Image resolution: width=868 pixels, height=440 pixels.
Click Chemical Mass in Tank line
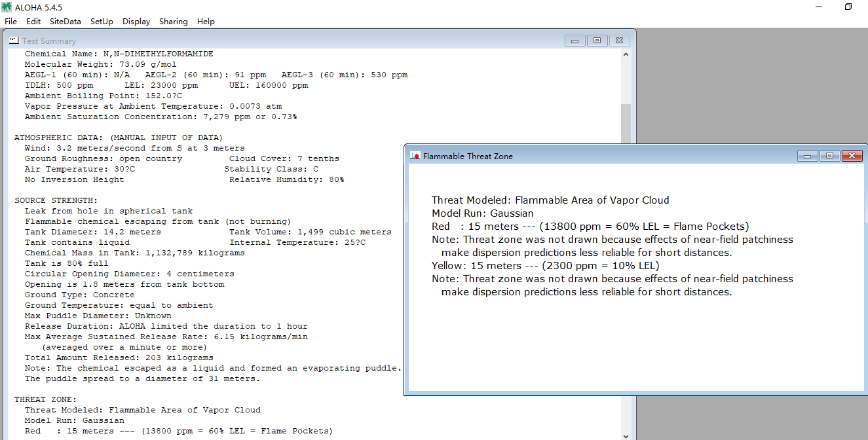tap(135, 253)
